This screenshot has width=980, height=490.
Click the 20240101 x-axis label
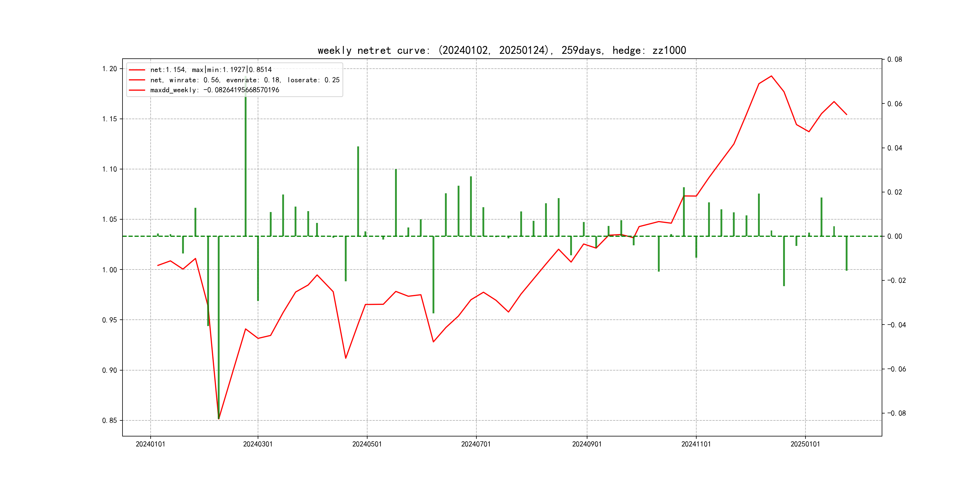150,444
